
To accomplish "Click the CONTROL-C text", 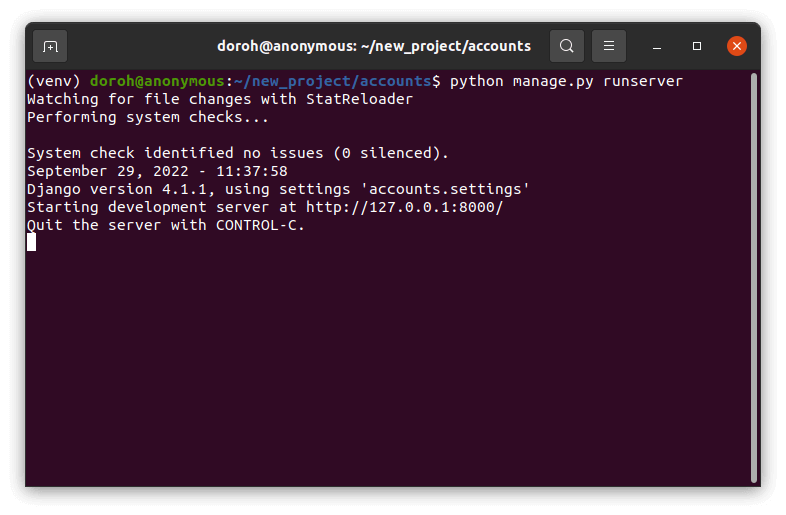I will [259, 225].
